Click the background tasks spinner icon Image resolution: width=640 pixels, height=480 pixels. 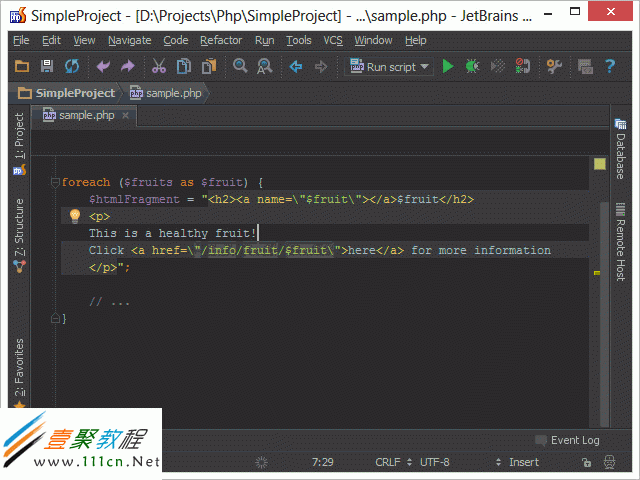pos(261,462)
